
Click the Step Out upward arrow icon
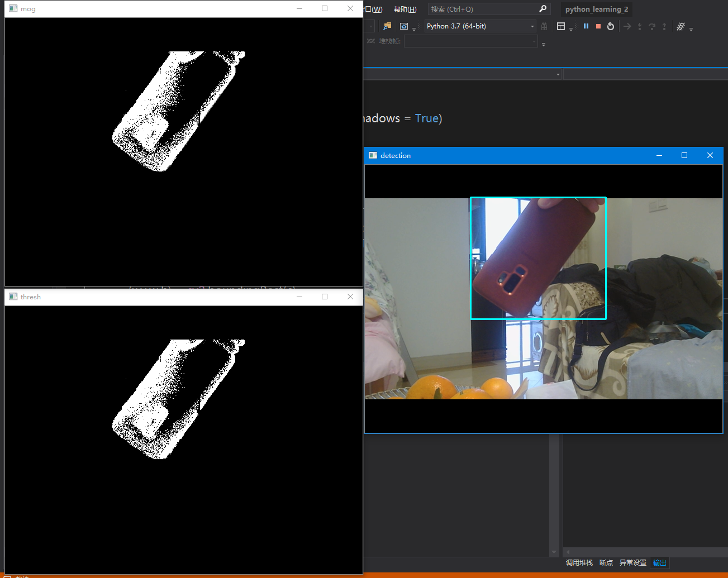[664, 26]
